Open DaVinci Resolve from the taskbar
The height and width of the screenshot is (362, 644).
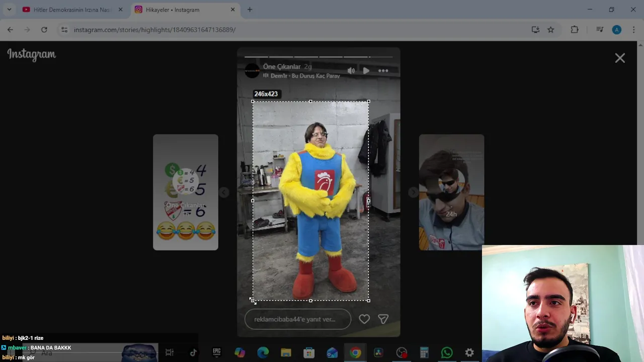(x=378, y=353)
